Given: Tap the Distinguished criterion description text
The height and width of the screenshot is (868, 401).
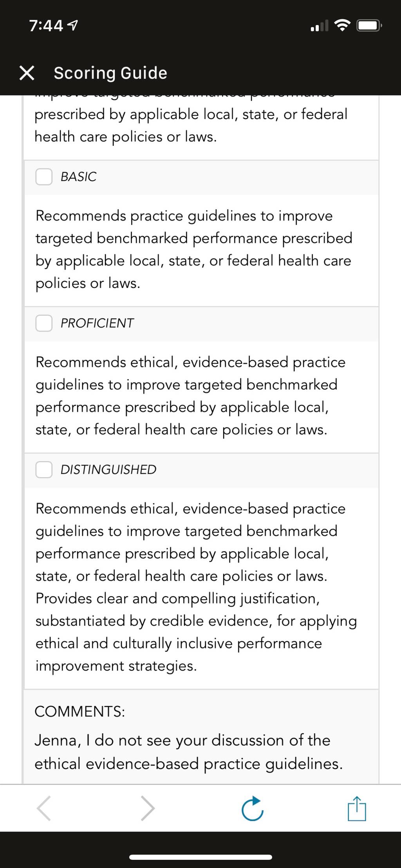Looking at the screenshot, I should pyautogui.click(x=196, y=587).
